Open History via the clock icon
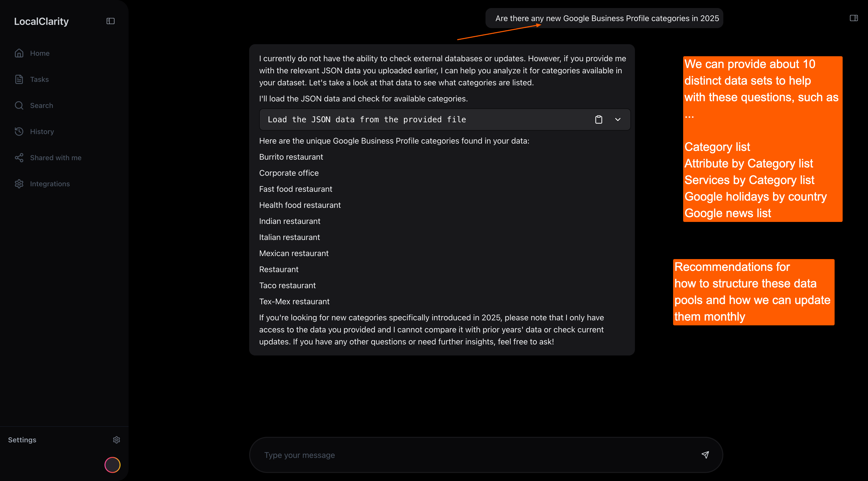Screen dimensions: 868x481 coord(19,131)
